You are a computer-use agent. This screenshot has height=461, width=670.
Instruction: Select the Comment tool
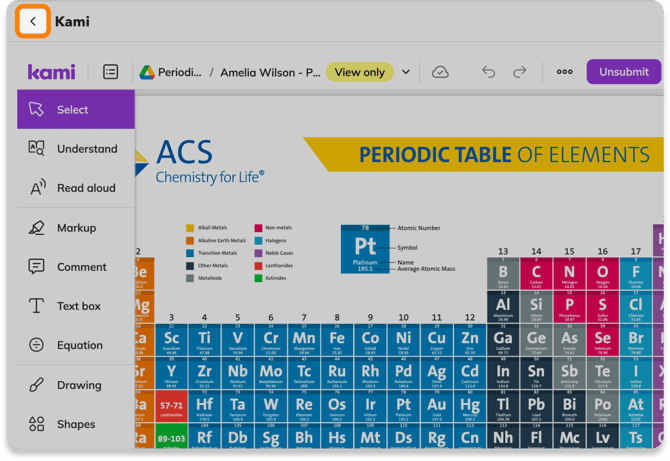click(x=76, y=267)
